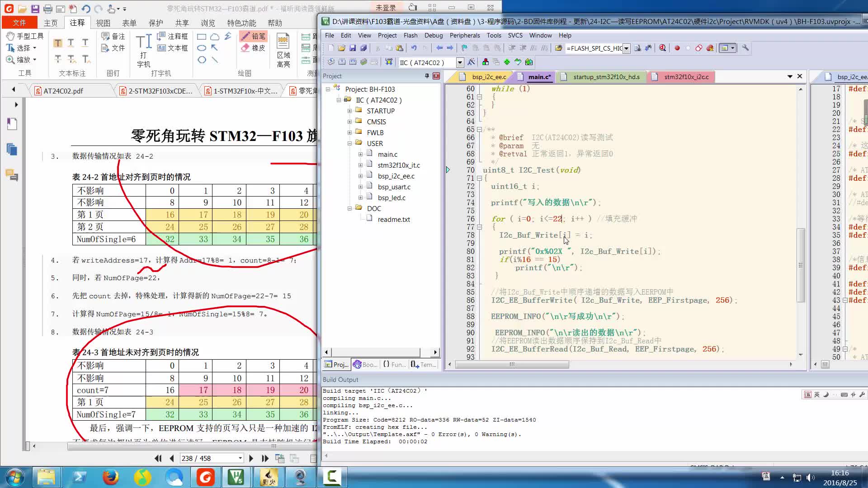Collapse the code fold at line 71
Viewport: 868px width, 488px height.
click(x=479, y=178)
